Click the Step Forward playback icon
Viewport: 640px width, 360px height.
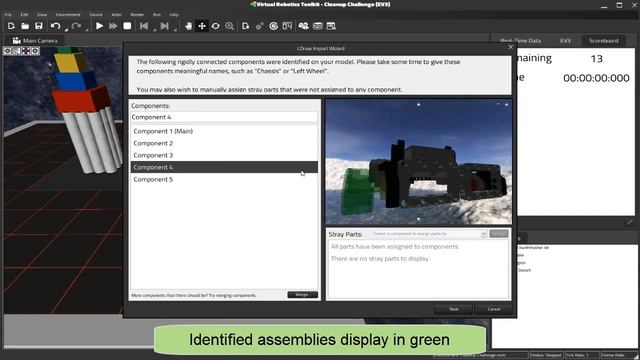pos(164,26)
